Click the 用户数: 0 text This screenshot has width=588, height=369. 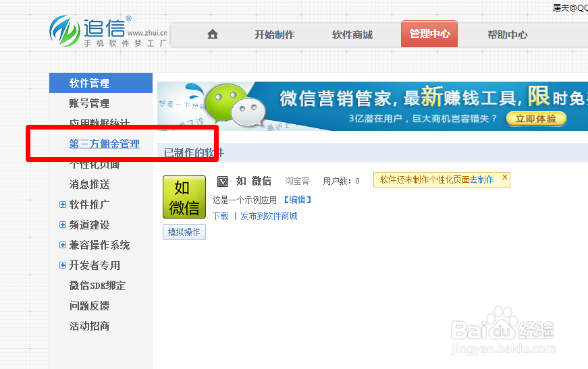tap(341, 181)
